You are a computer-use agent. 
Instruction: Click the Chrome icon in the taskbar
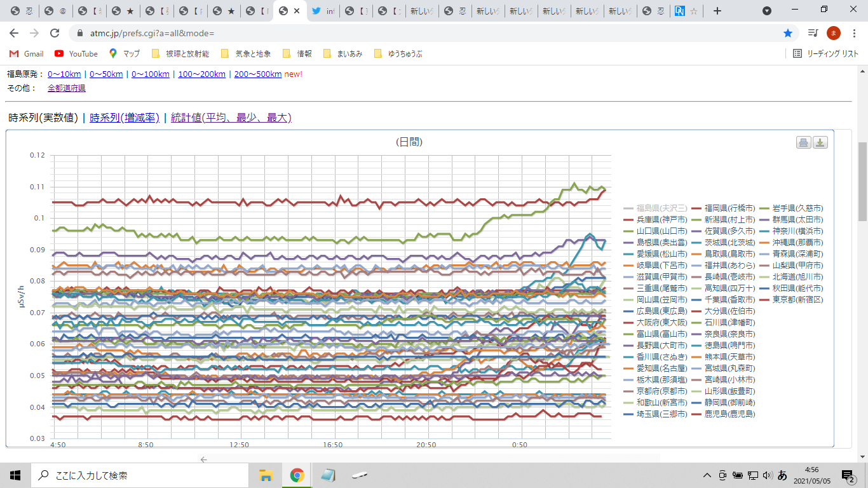tap(297, 475)
